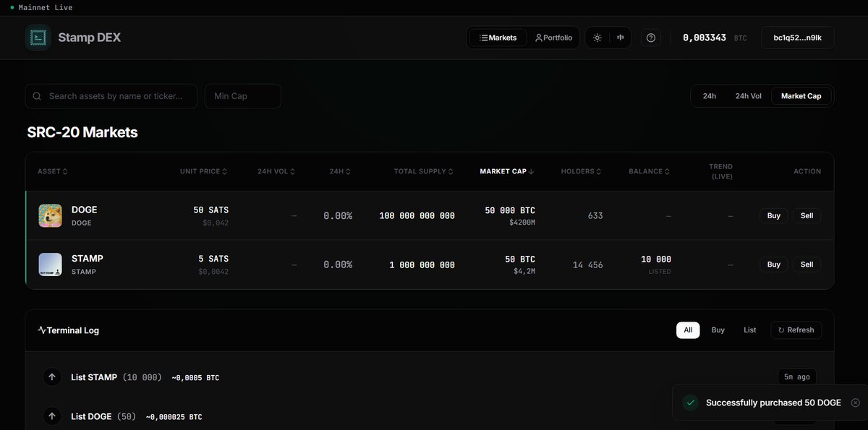
Task: Click the 5m ago timestamp
Action: [x=797, y=377]
